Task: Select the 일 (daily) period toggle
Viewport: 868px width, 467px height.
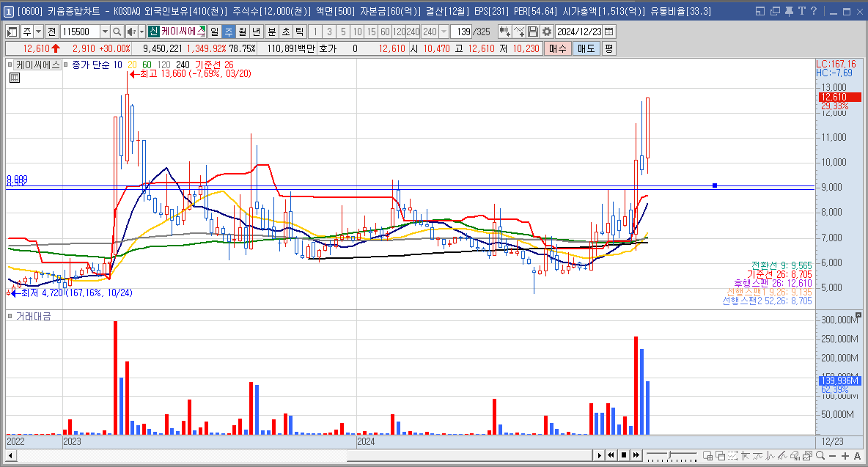Action: 215,32
